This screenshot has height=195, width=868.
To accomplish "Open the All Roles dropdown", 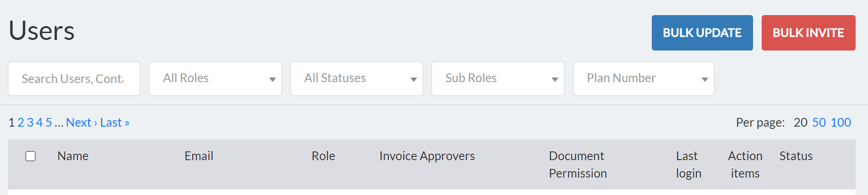I will pyautogui.click(x=215, y=79).
